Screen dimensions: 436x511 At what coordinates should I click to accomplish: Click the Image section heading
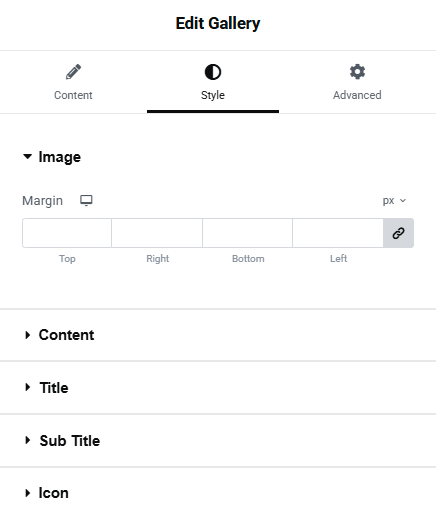60,157
